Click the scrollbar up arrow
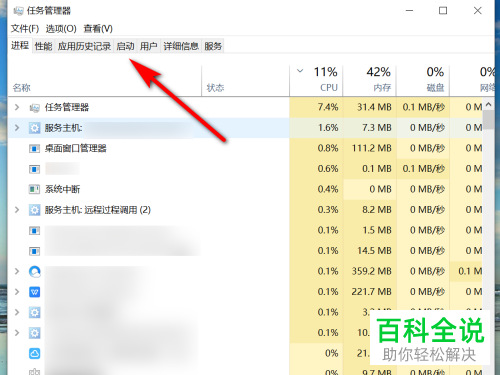Image resolution: width=500 pixels, height=375 pixels. click(489, 104)
